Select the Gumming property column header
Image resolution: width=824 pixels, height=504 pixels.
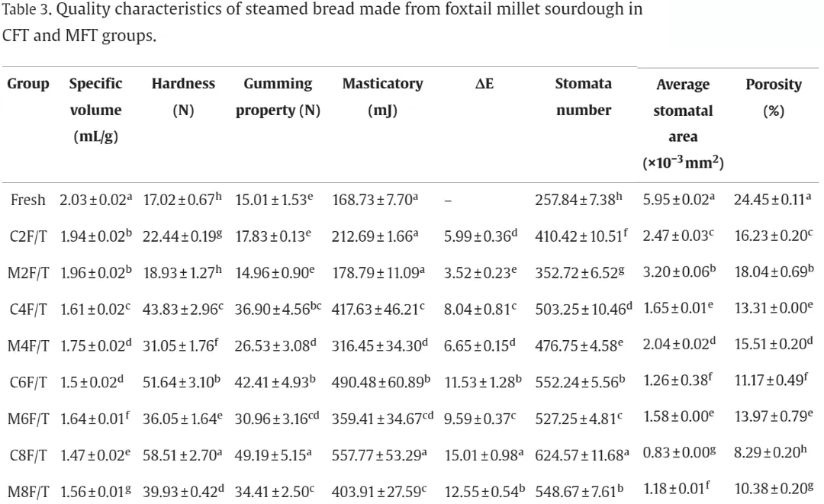(278, 97)
